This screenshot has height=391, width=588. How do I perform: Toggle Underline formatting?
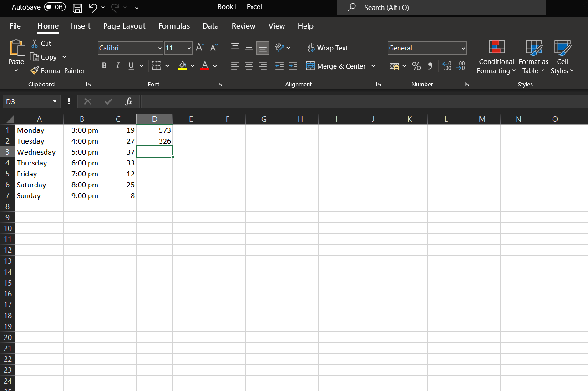tap(131, 66)
